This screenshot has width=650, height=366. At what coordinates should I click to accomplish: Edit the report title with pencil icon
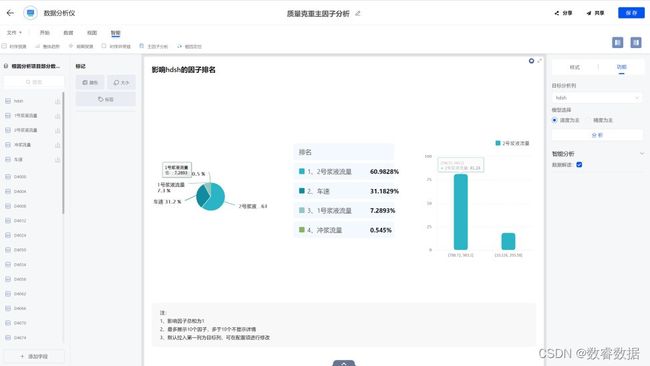(358, 13)
